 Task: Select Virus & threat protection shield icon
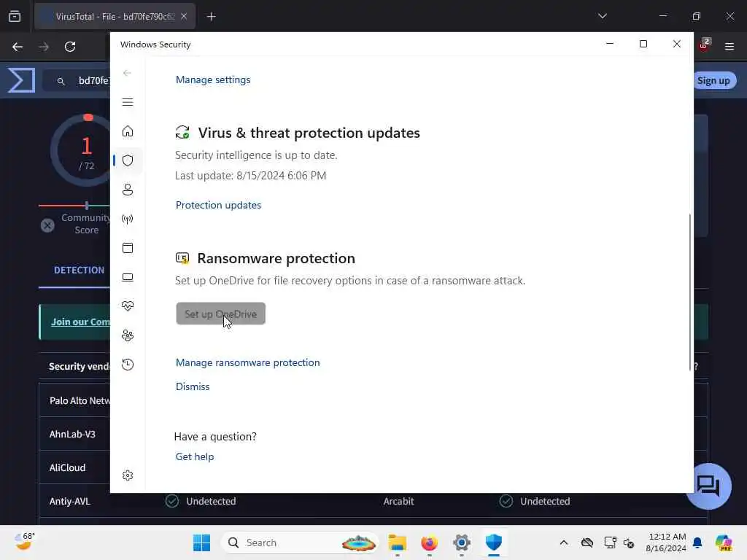tap(128, 160)
